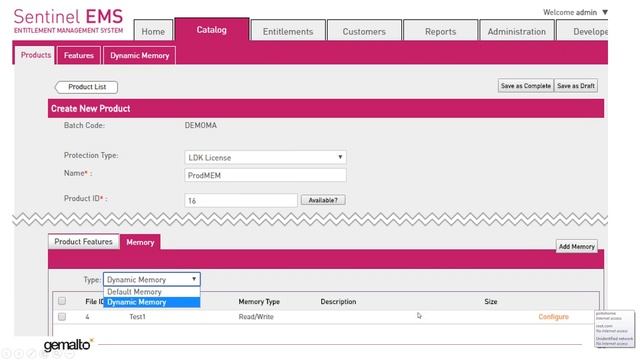The height and width of the screenshot is (360, 640).
Task: Select the Memory tab
Action: pos(140,242)
